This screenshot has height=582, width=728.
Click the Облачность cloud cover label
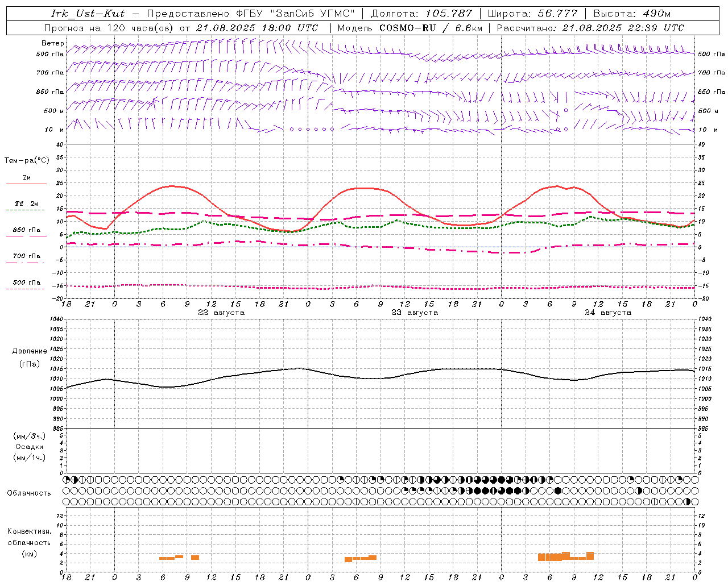(x=29, y=493)
